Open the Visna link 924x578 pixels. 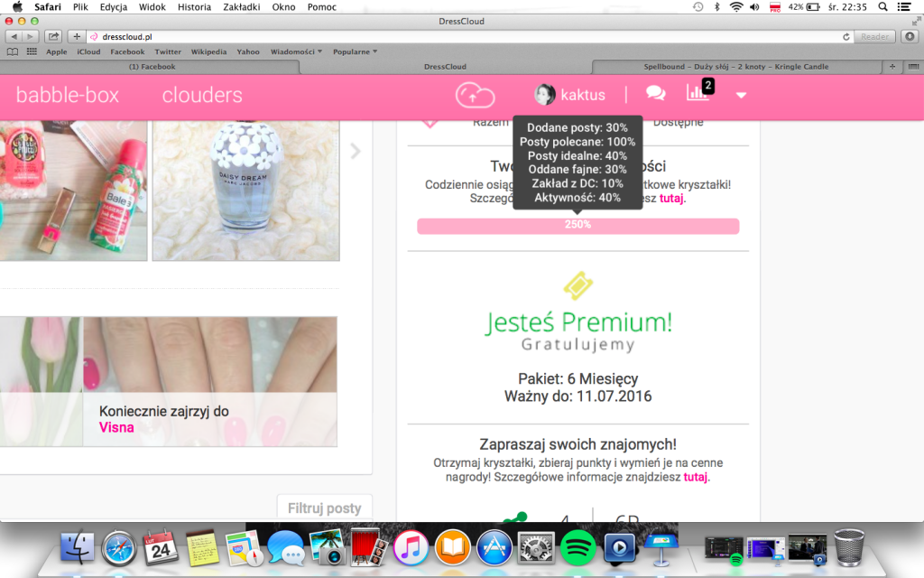(116, 428)
